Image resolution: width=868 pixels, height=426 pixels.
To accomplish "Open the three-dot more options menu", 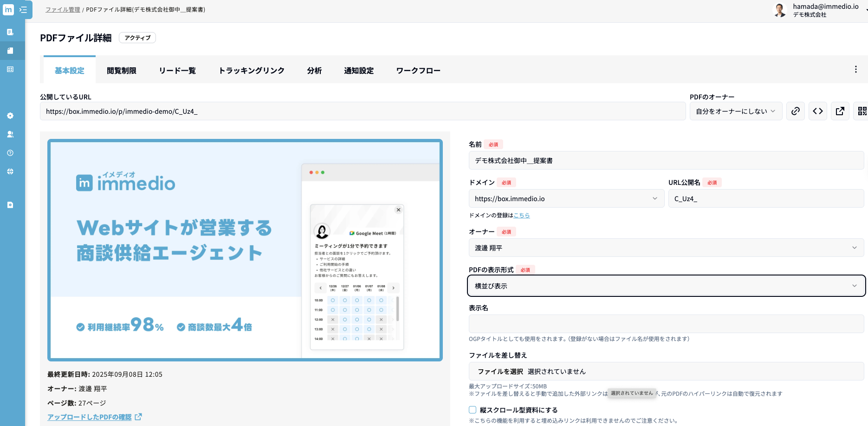I will click(855, 70).
